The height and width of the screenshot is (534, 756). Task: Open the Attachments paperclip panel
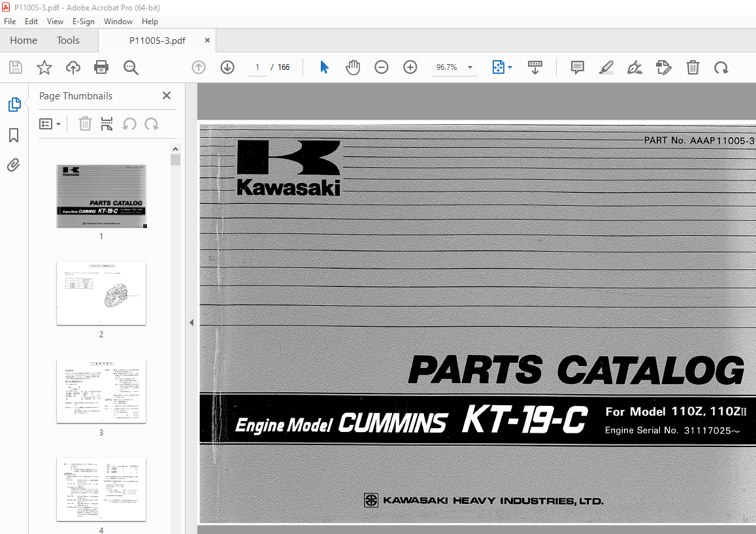(x=14, y=165)
